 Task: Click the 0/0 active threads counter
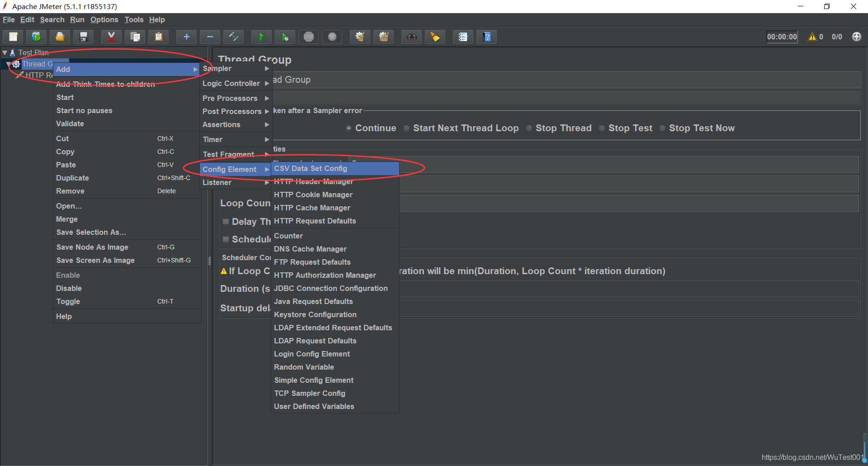pyautogui.click(x=837, y=37)
